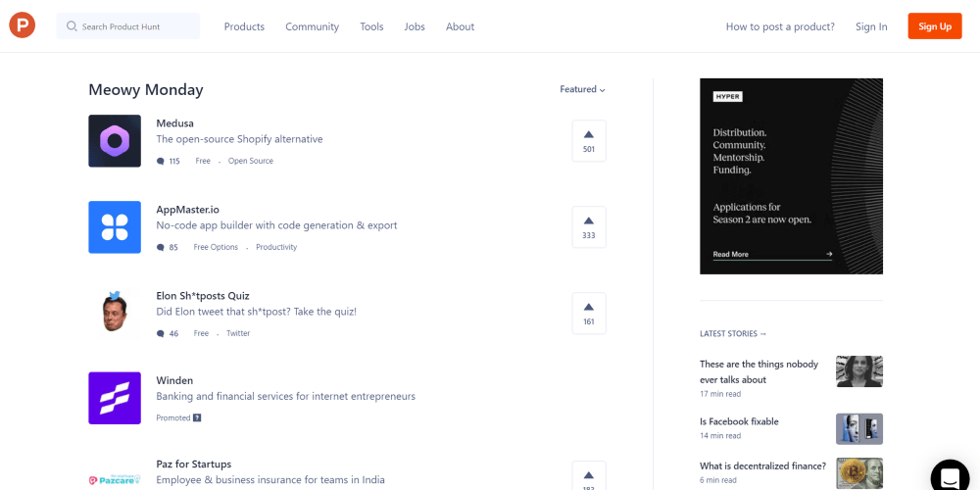
Task: Click the Twitter tag on Elon quiz
Action: tap(238, 333)
